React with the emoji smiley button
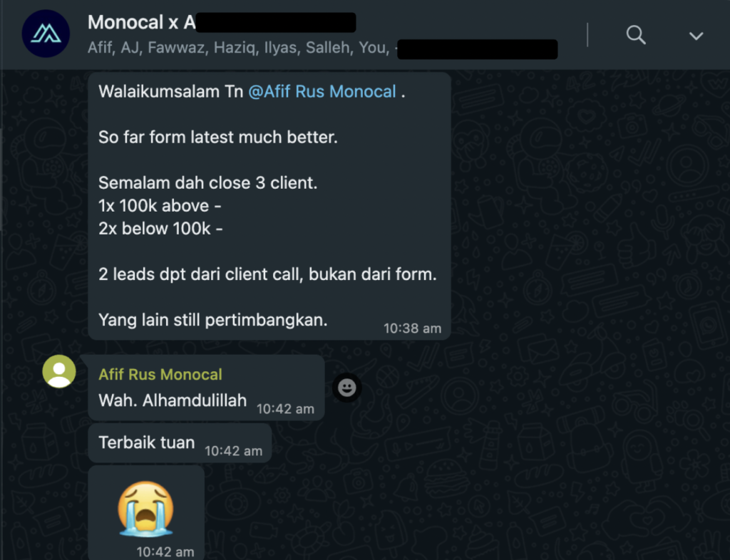Image resolution: width=730 pixels, height=560 pixels. coord(347,388)
